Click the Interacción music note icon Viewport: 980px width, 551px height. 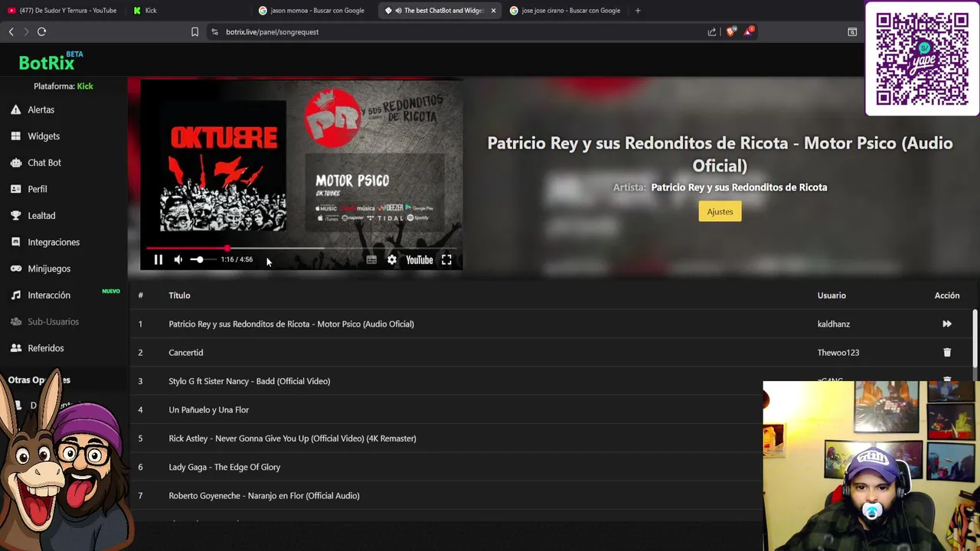pyautogui.click(x=15, y=295)
